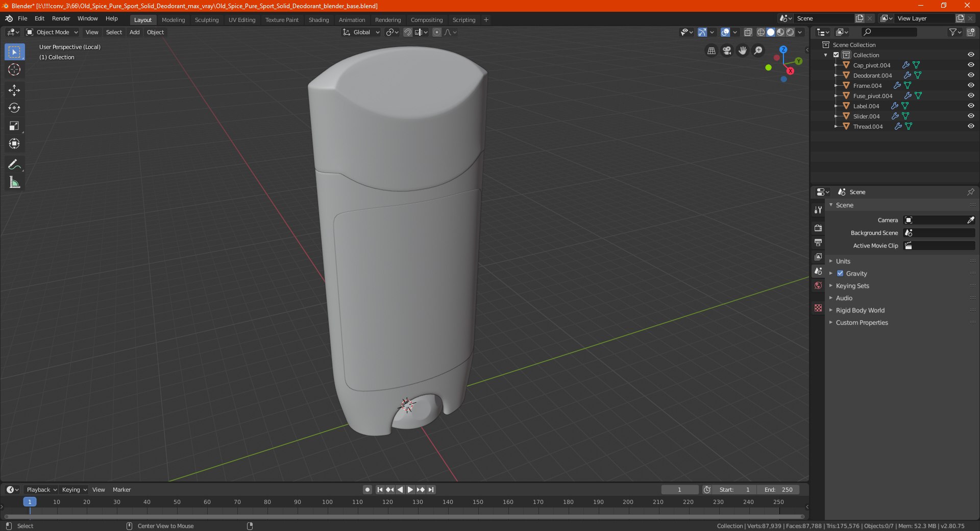The width and height of the screenshot is (980, 531).
Task: Expand the Keying Sets panel
Action: [x=852, y=285]
